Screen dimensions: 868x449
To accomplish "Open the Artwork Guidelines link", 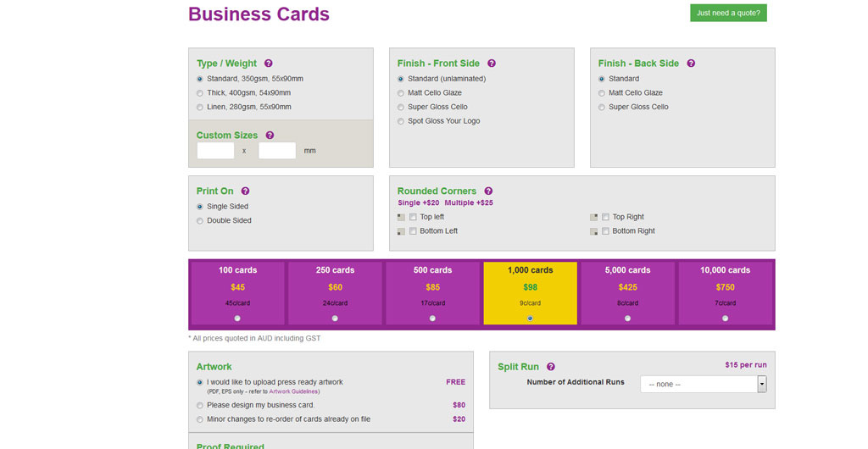I will point(293,391).
